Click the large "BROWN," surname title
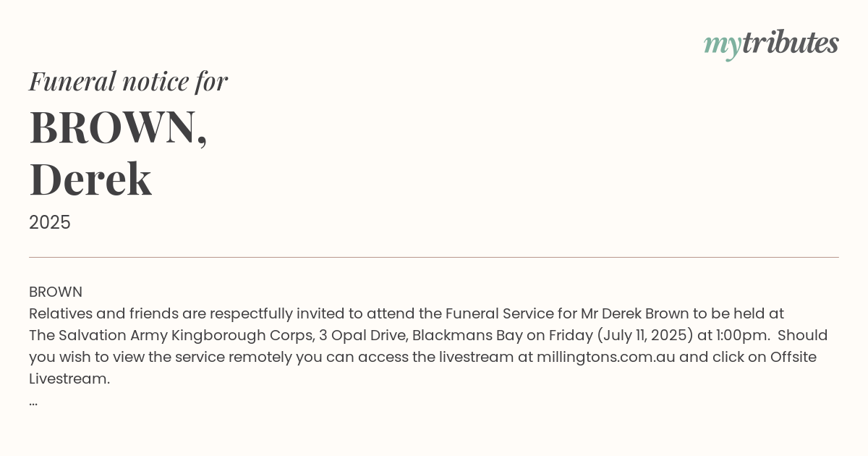This screenshot has height=456, width=868. [x=119, y=128]
